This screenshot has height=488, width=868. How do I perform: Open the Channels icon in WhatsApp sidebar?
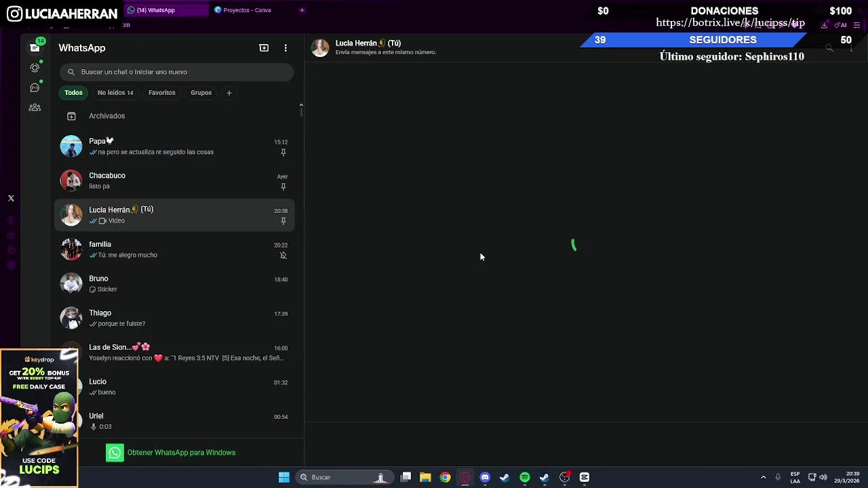(x=35, y=87)
